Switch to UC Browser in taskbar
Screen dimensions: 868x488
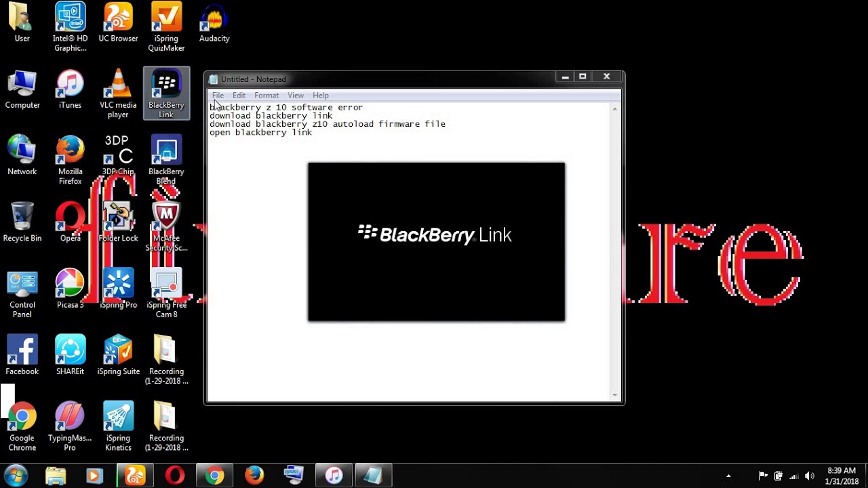tap(135, 476)
